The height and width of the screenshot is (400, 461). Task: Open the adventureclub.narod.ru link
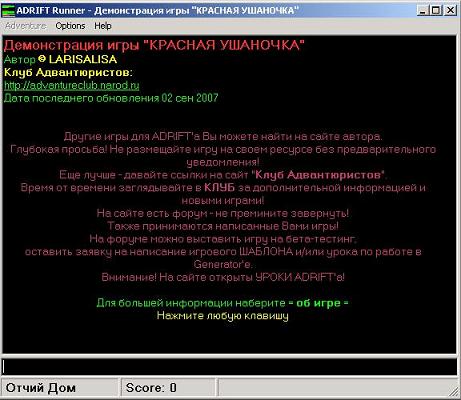tap(72, 85)
